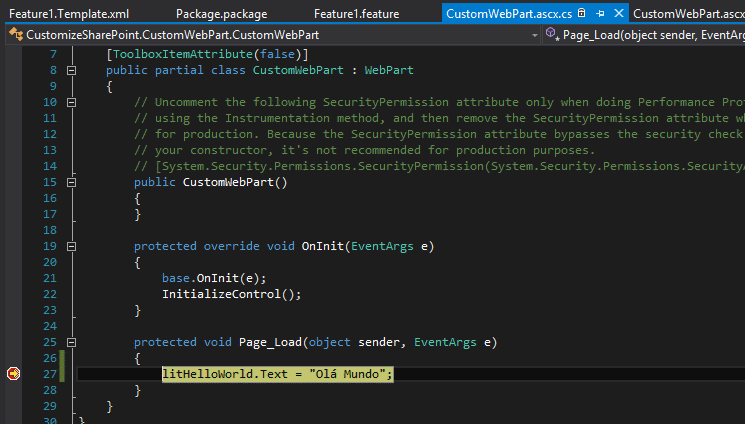Switch to the Feature1.Template.xml tab
Viewport: 745px width, 424px height.
click(69, 14)
